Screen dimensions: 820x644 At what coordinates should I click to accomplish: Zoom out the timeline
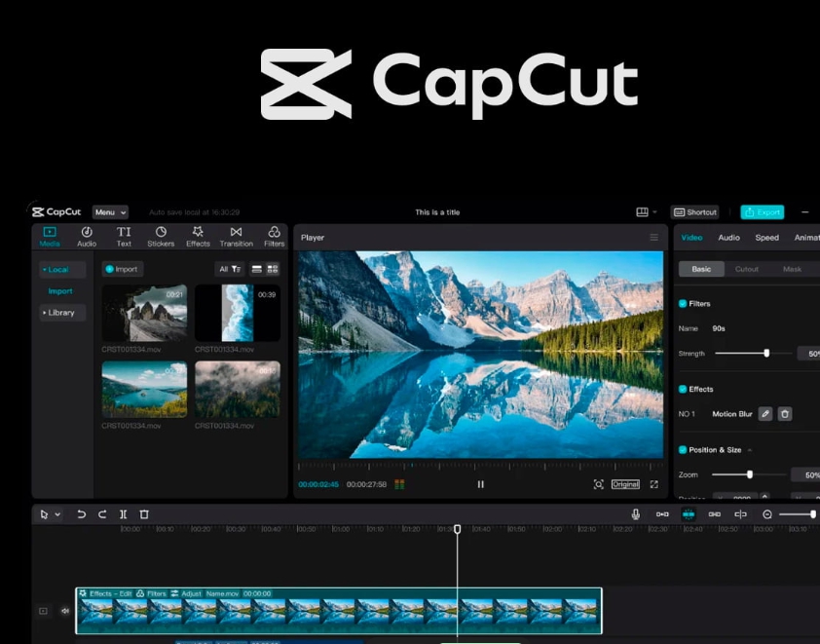click(767, 514)
